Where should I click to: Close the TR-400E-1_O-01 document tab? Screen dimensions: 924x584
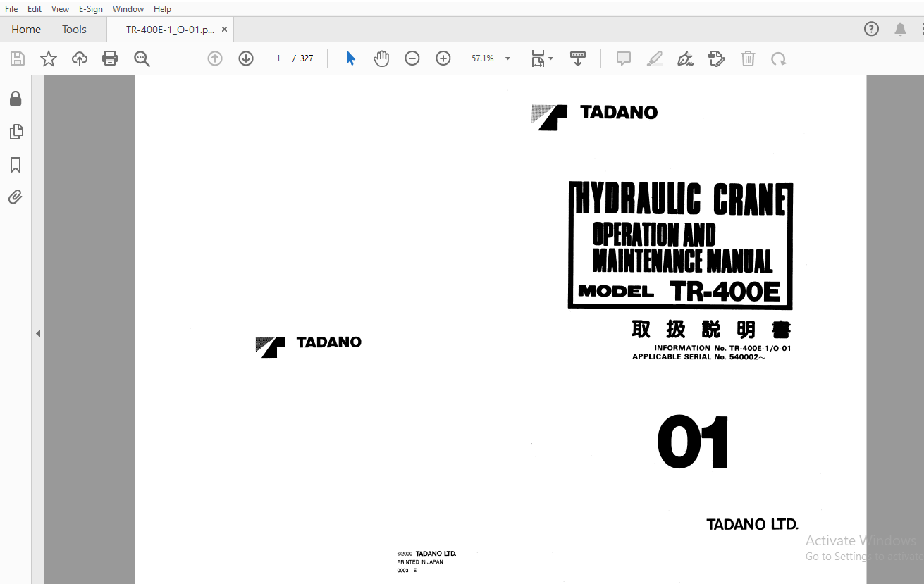(x=224, y=30)
